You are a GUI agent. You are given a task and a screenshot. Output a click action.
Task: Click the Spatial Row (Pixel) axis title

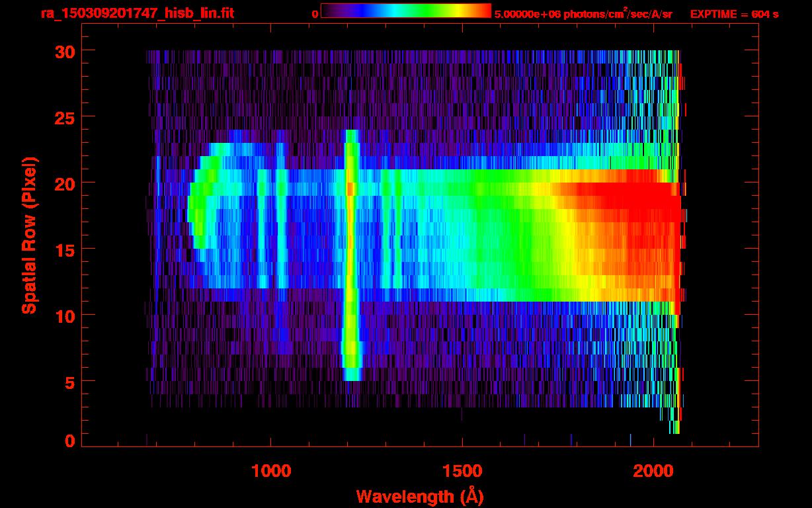28,235
